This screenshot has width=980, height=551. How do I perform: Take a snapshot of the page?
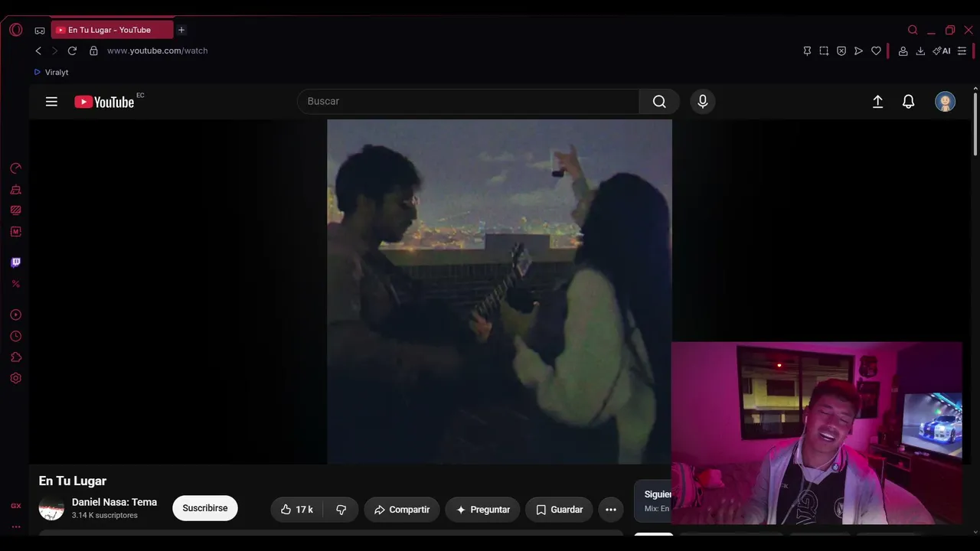click(824, 51)
